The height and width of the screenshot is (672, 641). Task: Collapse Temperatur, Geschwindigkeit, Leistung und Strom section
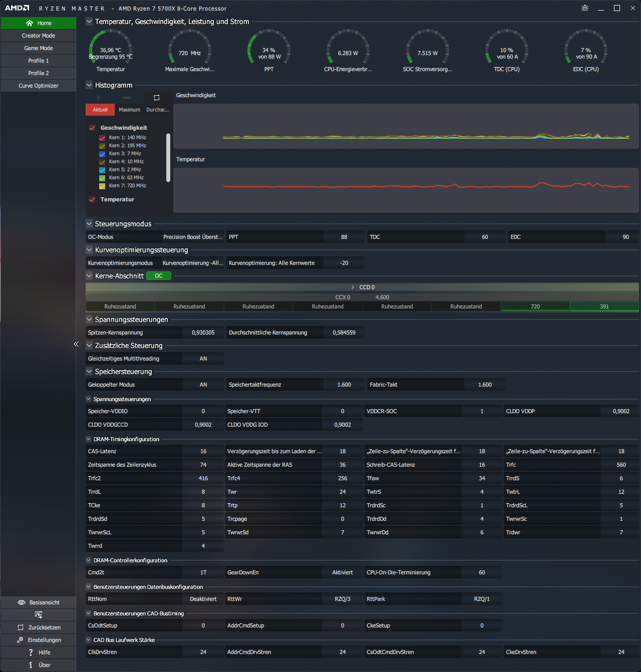tap(89, 22)
